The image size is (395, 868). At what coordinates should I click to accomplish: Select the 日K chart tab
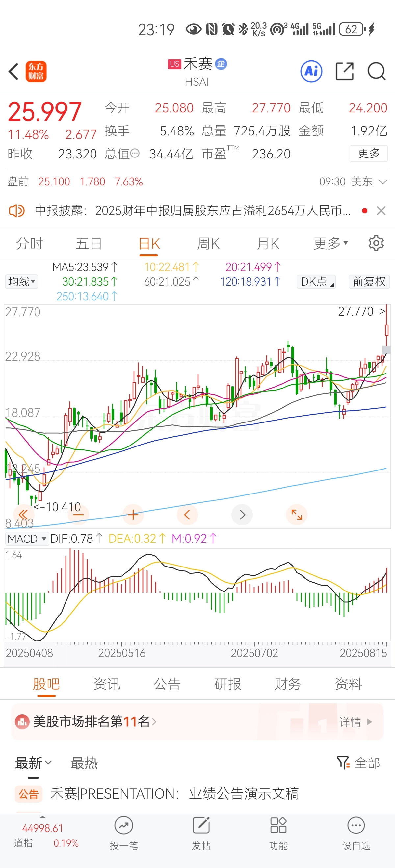[x=149, y=243]
